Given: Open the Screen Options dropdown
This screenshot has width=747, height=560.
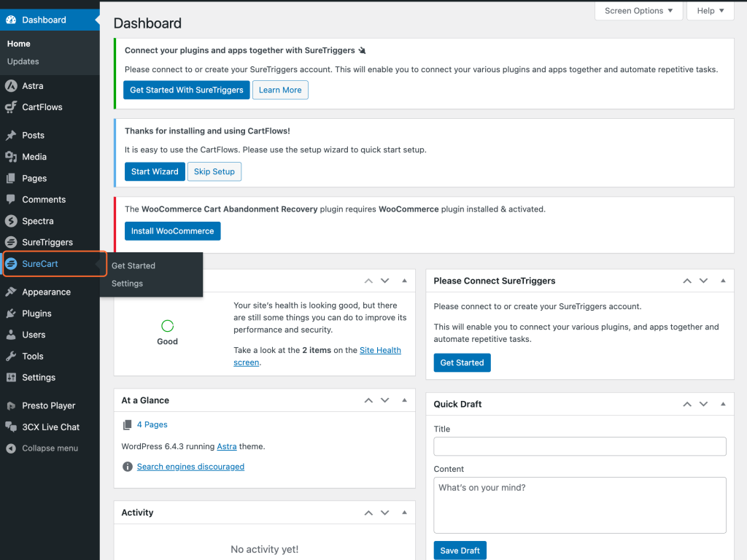Looking at the screenshot, I should pos(639,11).
